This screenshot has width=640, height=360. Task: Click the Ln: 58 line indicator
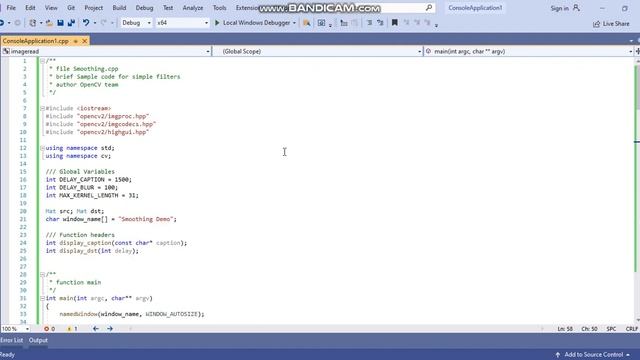[x=565, y=329]
